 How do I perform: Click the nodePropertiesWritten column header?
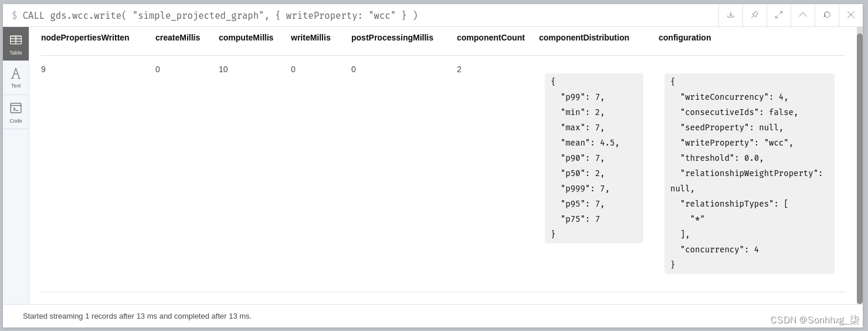coord(85,38)
